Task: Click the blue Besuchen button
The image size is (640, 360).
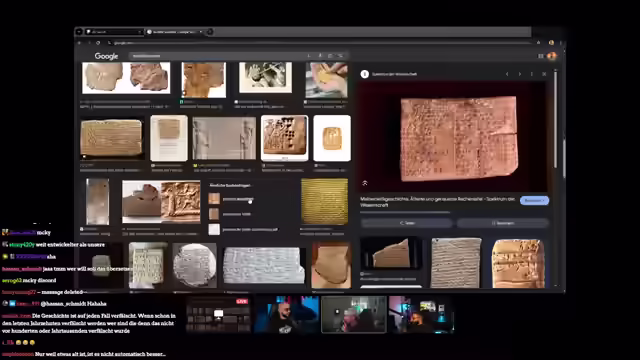Action: click(x=534, y=200)
